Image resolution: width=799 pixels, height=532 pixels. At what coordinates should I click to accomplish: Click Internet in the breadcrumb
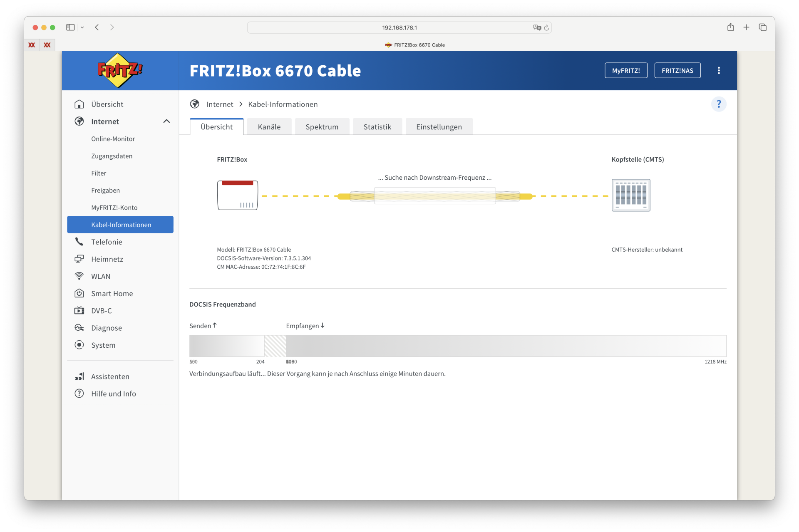tap(220, 104)
